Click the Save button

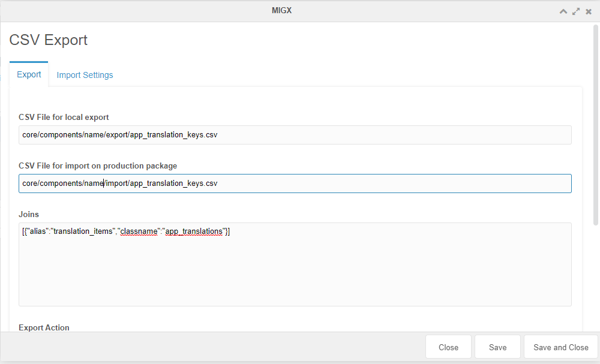click(x=497, y=347)
